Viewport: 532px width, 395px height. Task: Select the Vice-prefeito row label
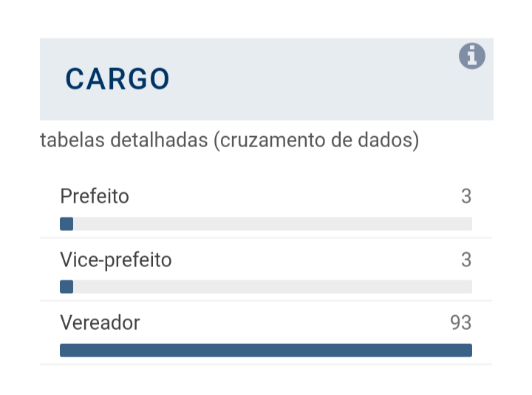point(116,260)
